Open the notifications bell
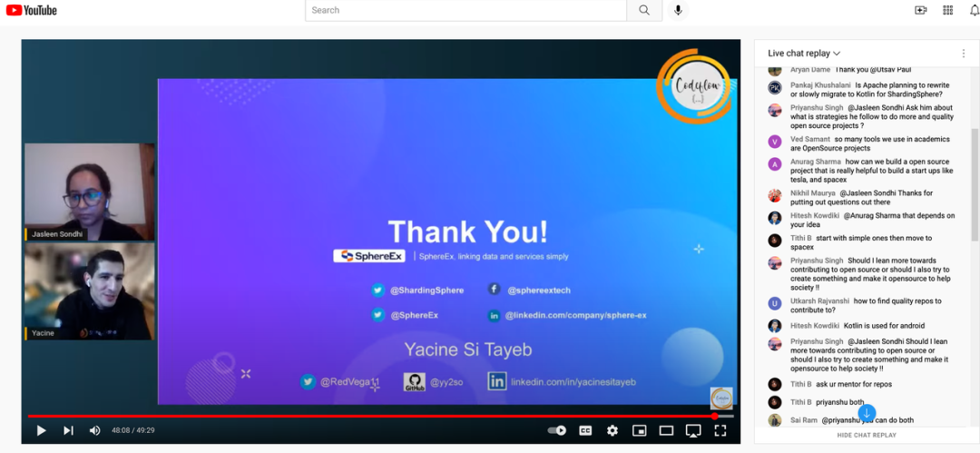The width and height of the screenshot is (980, 453). click(974, 10)
